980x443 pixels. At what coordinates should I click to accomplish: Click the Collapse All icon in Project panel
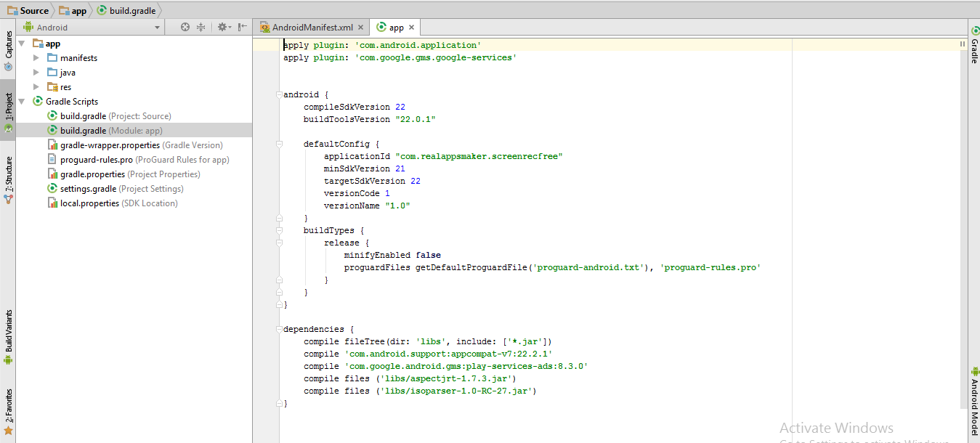coord(201,27)
